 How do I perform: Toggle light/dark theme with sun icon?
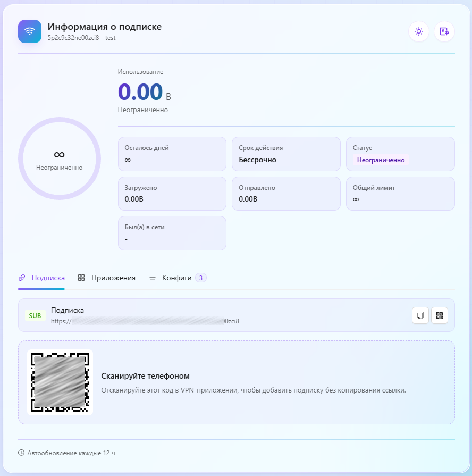pos(419,31)
